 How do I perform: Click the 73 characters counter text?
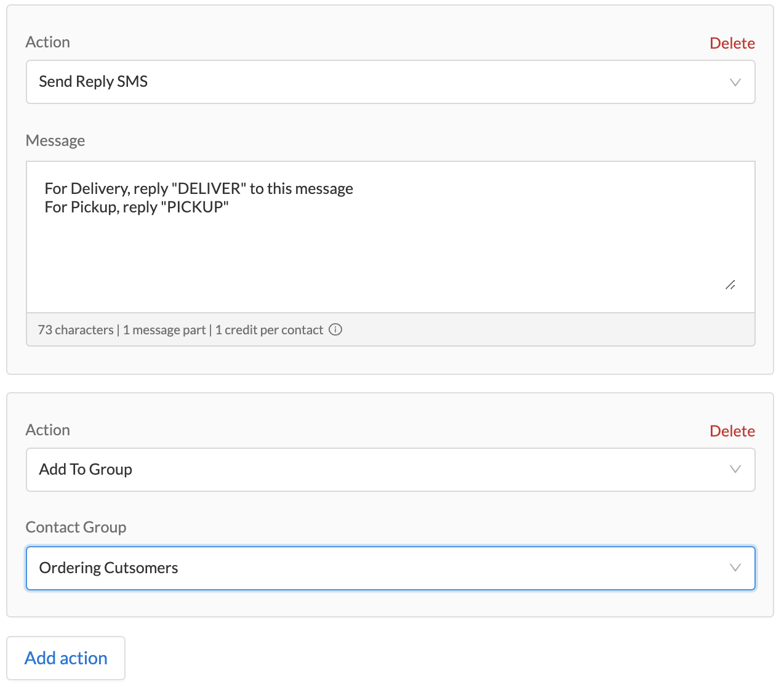[x=75, y=329]
